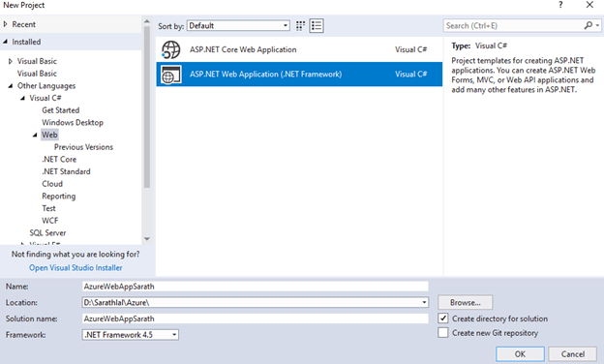Screen dimensions: 604x364
Task: Enable Create new Git repository checkbox
Action: point(443,332)
